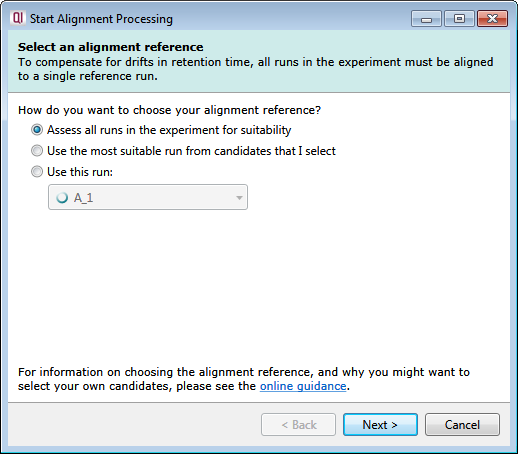
Task: Open the A_1 run dropdown list
Action: (x=148, y=197)
